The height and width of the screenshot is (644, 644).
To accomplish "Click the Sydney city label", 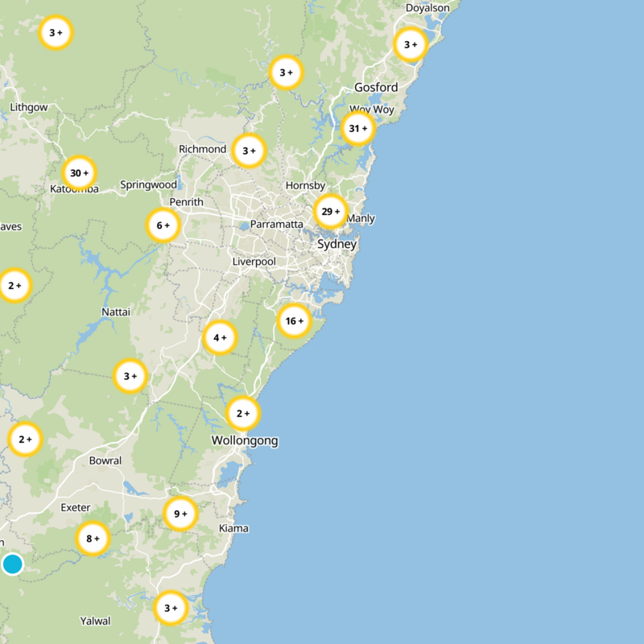I will click(338, 244).
